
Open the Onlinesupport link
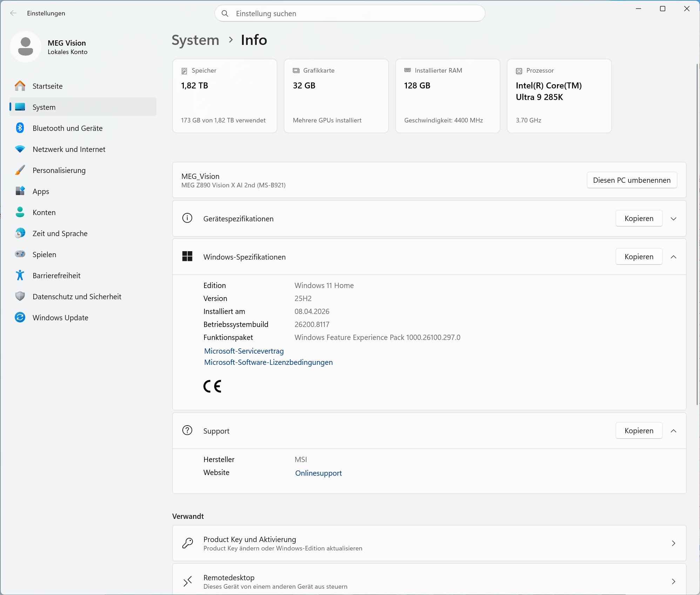pos(318,473)
